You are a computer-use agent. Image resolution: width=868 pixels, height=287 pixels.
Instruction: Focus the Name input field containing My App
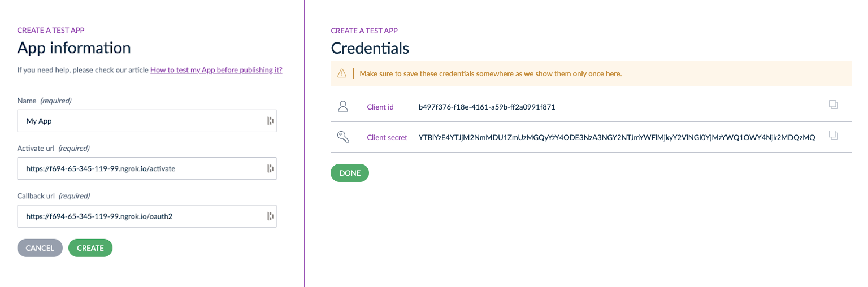tap(147, 121)
